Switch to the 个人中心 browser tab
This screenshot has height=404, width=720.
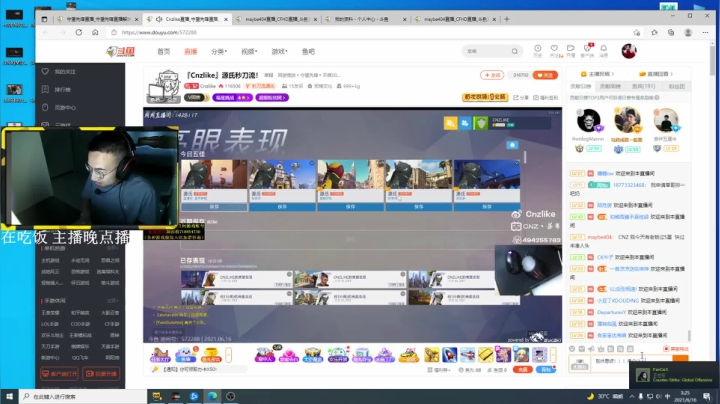click(365, 19)
